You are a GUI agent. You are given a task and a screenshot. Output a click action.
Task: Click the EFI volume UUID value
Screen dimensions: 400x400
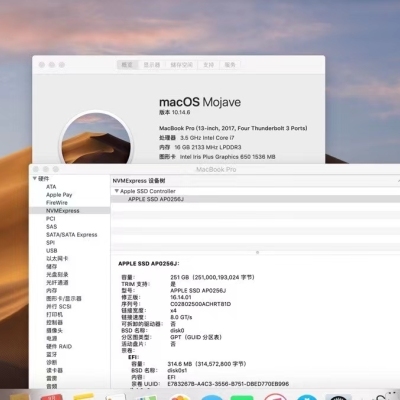click(228, 384)
